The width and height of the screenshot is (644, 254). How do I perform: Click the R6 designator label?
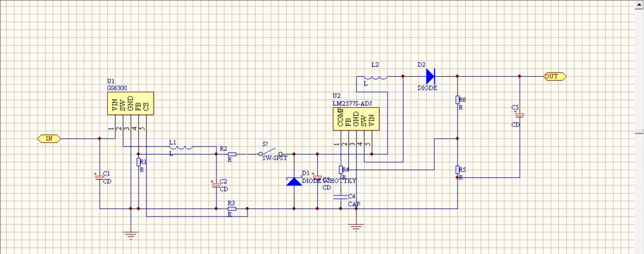(463, 100)
